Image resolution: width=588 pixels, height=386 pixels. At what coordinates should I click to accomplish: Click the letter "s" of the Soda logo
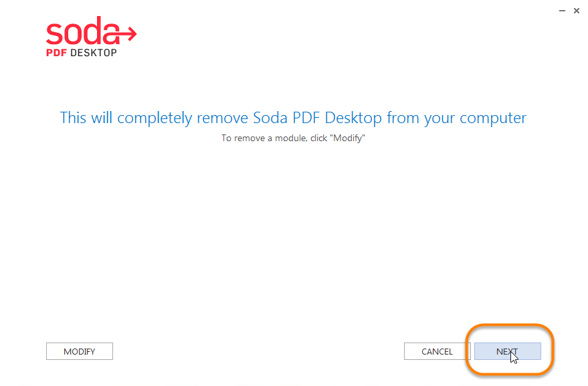click(54, 33)
